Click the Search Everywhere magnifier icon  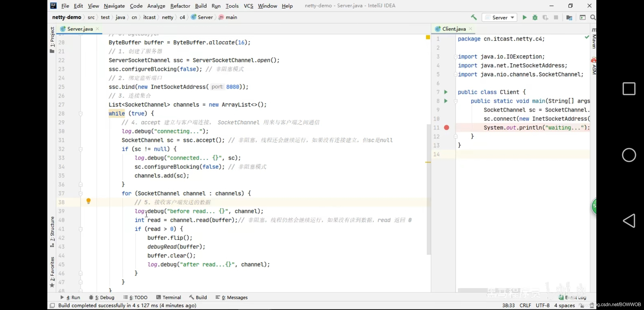tap(593, 18)
